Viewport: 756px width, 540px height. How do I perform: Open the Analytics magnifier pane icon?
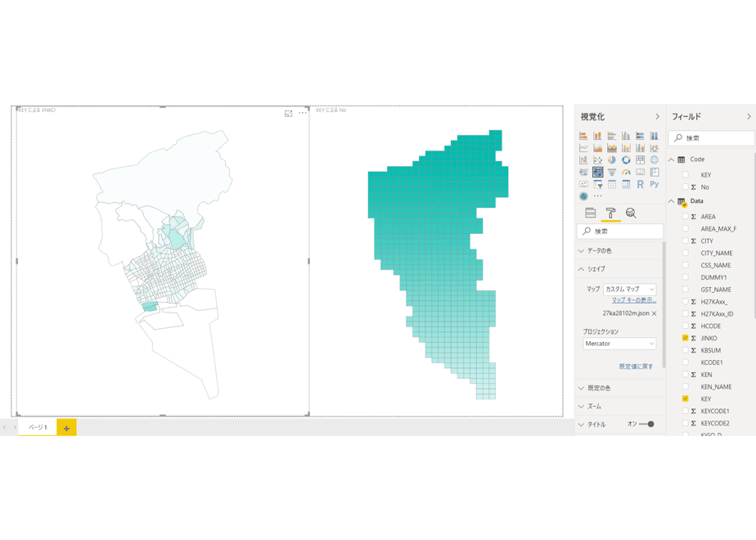631,213
